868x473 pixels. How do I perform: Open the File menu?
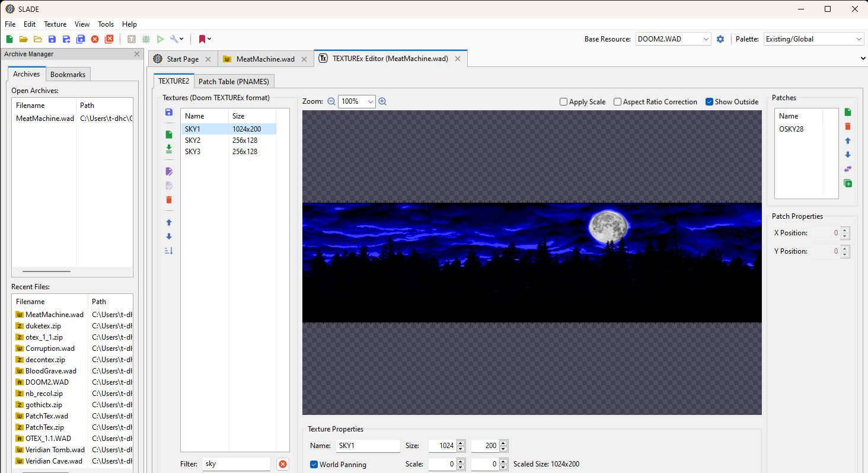(10, 24)
